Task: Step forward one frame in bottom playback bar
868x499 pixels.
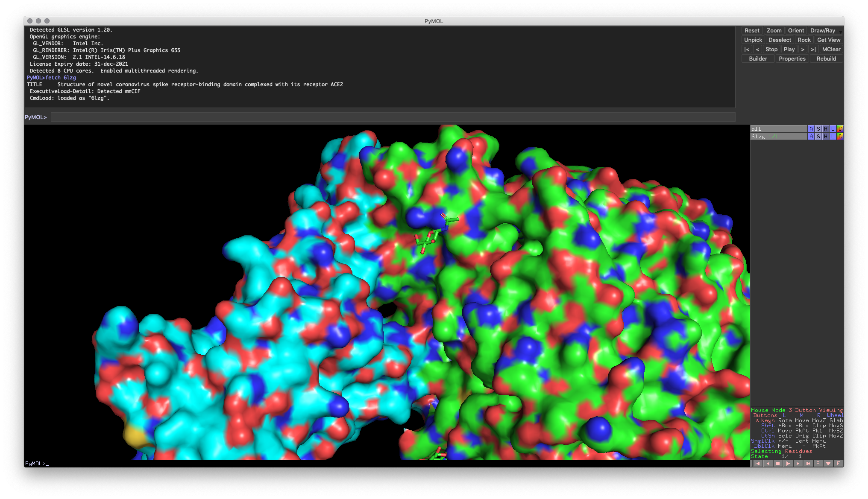Action: pos(798,464)
